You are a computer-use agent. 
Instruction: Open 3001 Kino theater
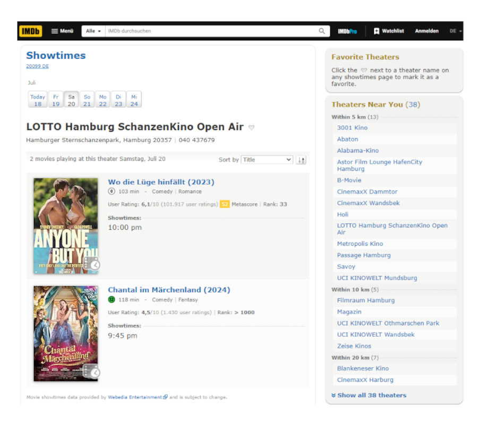352,128
